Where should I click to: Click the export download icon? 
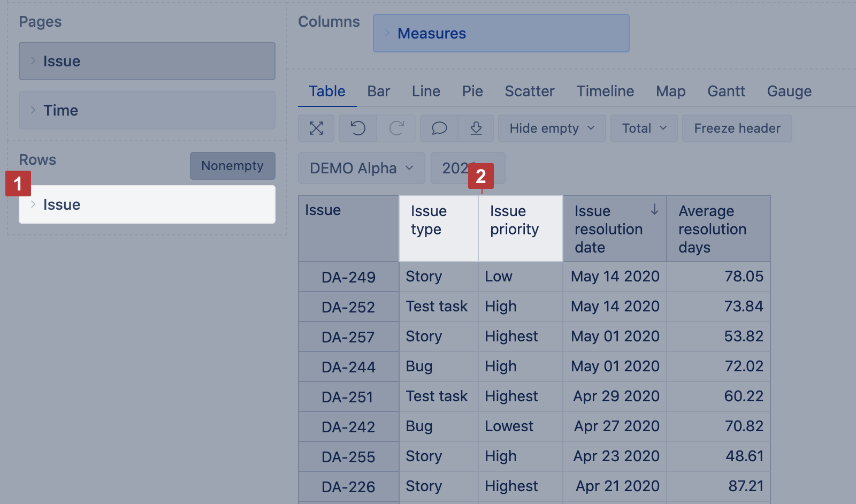tap(476, 128)
